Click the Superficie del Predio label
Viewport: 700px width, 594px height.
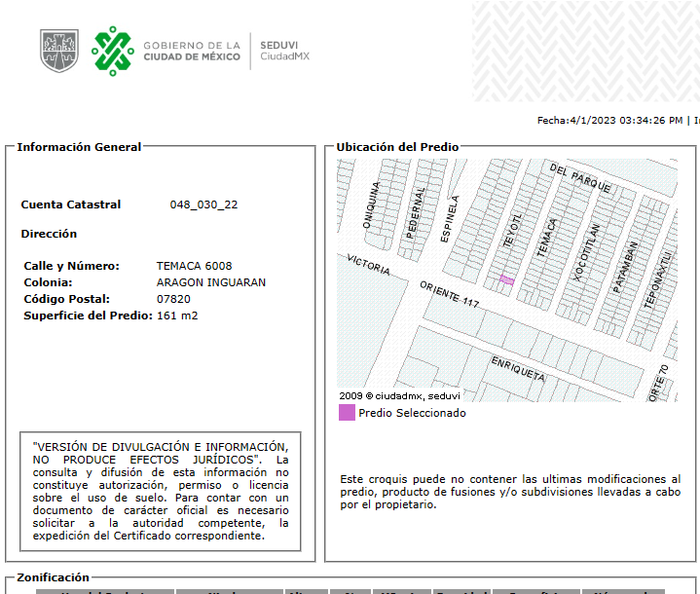[88, 316]
